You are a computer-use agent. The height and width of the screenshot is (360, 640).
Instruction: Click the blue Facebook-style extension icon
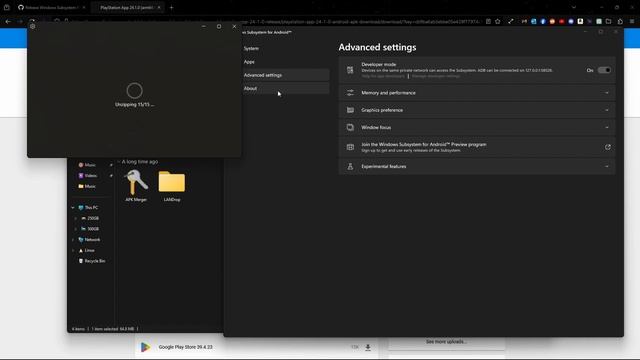(543, 22)
